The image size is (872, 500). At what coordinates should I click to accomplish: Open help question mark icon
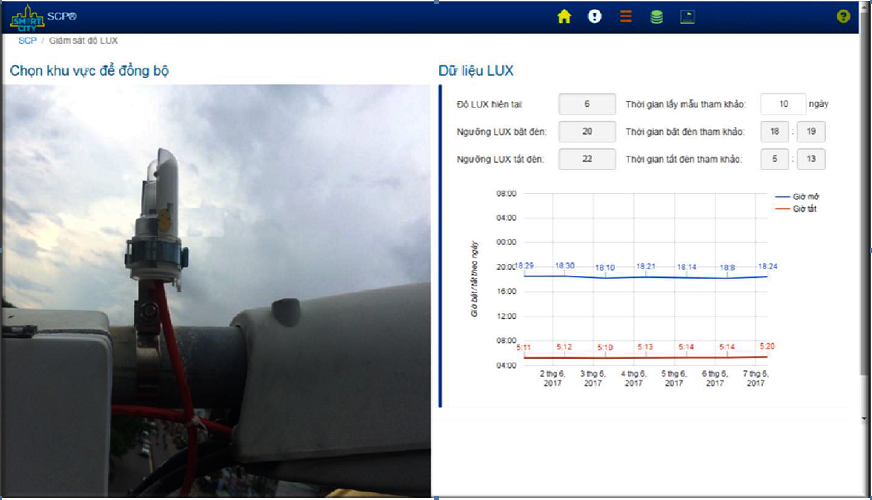click(x=843, y=16)
